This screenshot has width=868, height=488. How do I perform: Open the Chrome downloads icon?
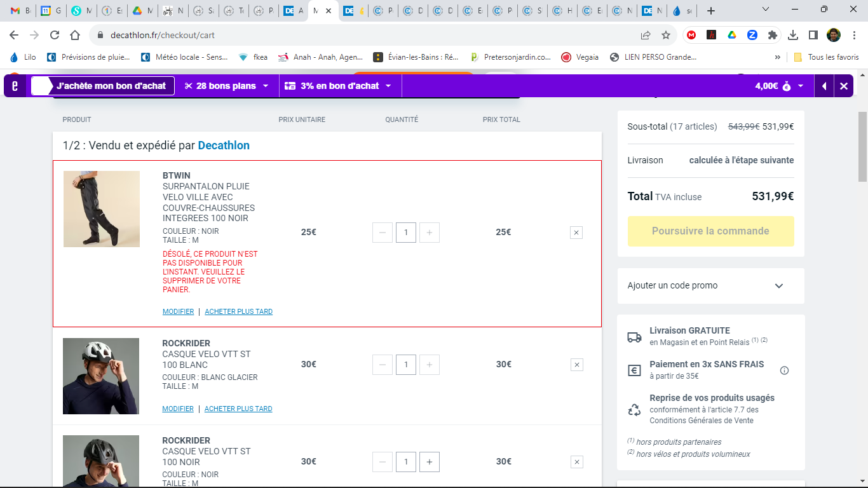point(792,35)
